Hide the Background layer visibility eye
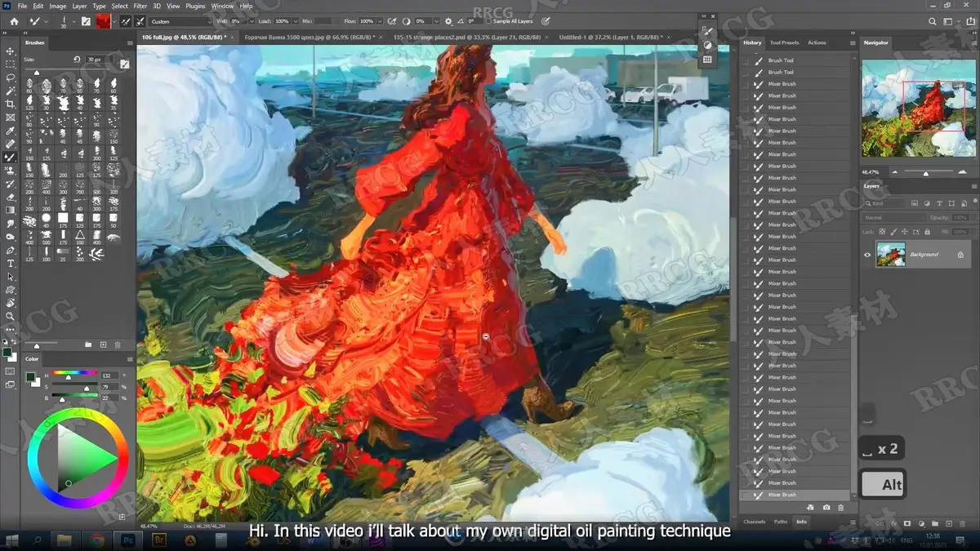This screenshot has height=551, width=980. 867,255
